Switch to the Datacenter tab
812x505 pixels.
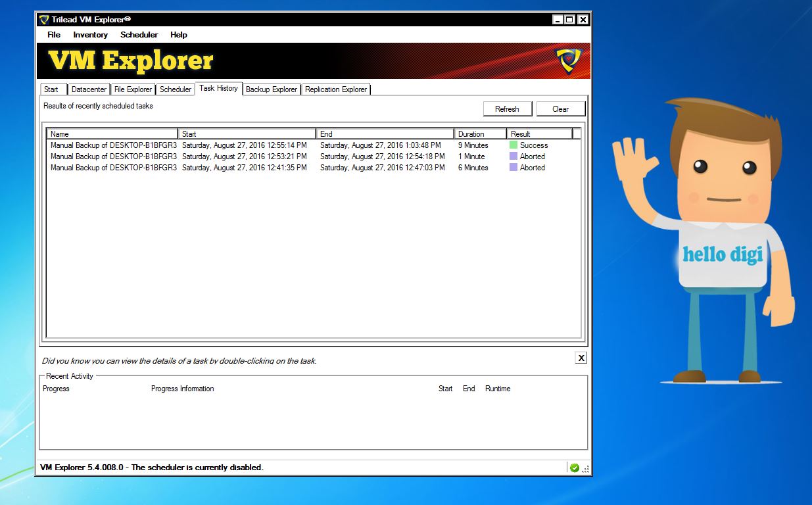[x=89, y=89]
